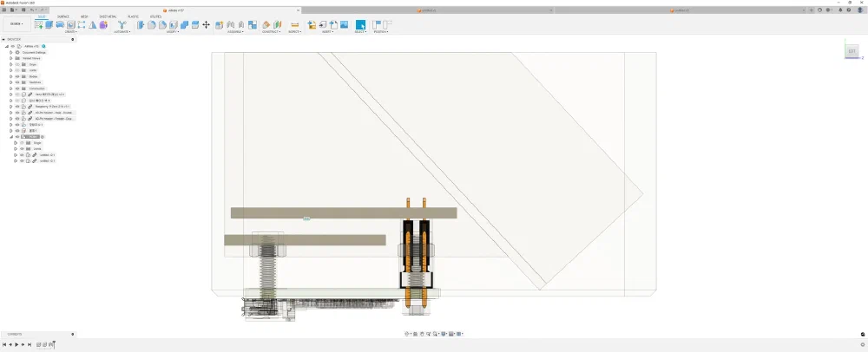Click the Measure tool under Inspect
Viewport: 868px width, 352px height.
point(294,25)
